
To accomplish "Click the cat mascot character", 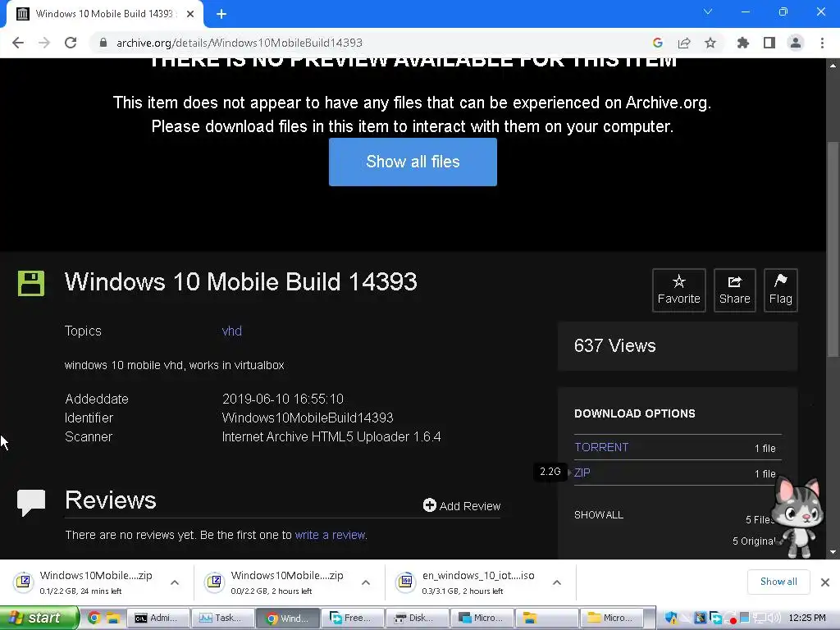I will point(798,517).
